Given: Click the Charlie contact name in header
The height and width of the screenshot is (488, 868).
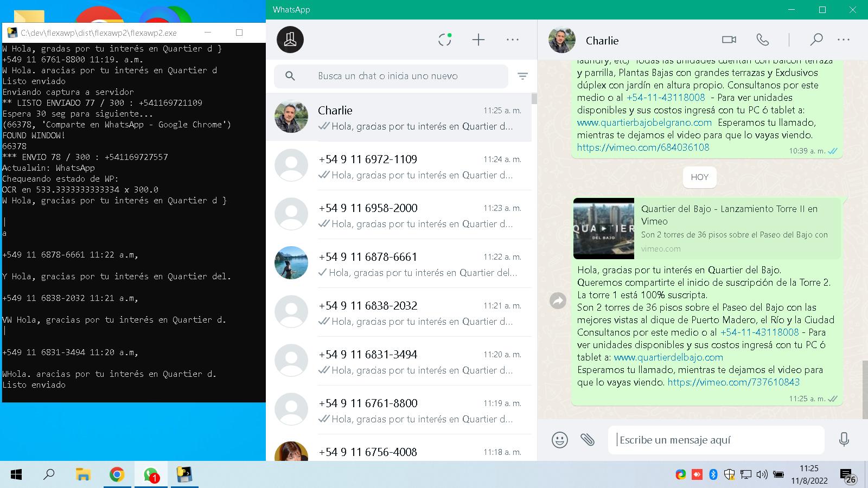Looking at the screenshot, I should [602, 41].
